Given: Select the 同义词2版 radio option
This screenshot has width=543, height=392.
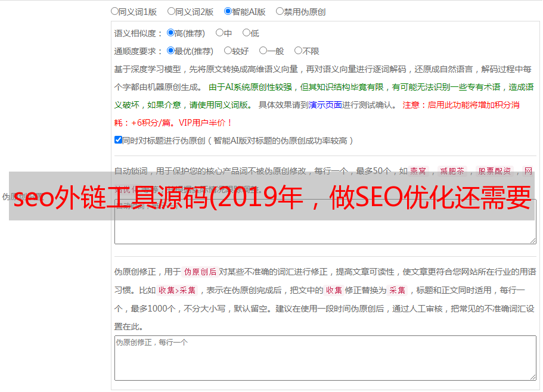Looking at the screenshot, I should click(x=171, y=11).
